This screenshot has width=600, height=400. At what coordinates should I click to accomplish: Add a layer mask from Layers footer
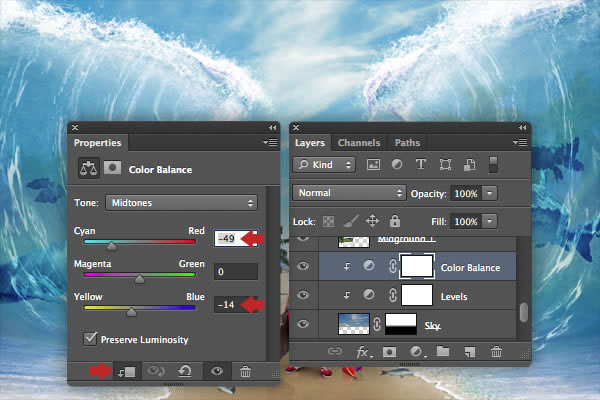pyautogui.click(x=390, y=352)
